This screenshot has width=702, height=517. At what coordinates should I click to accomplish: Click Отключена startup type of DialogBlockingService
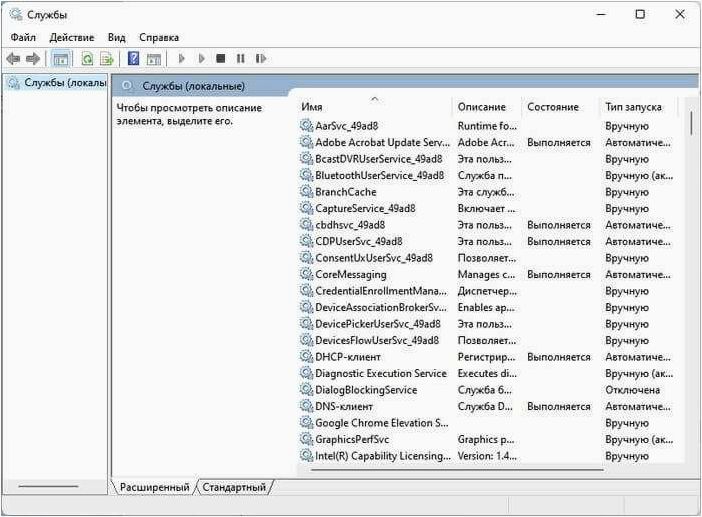pos(633,390)
